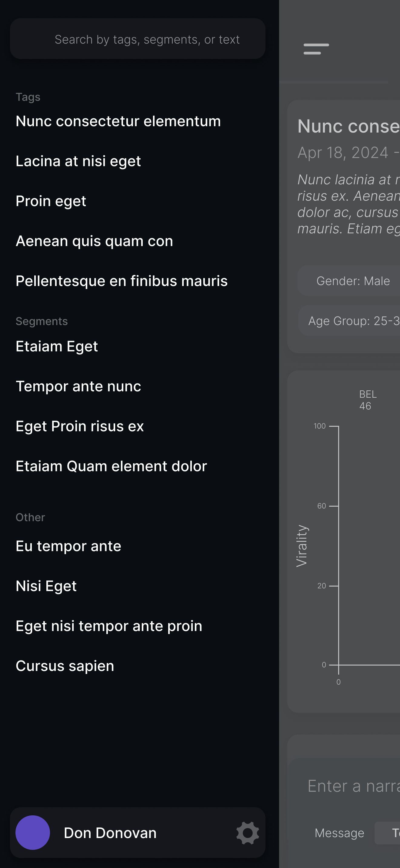Viewport: 400px width, 868px height.
Task: Open settings via the gear icon
Action: [x=248, y=833]
